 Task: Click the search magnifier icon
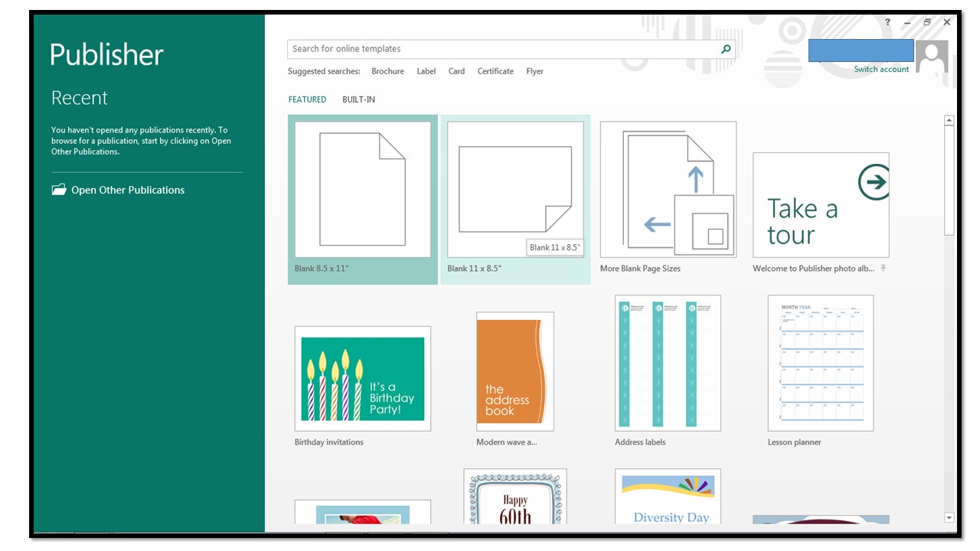pos(724,48)
